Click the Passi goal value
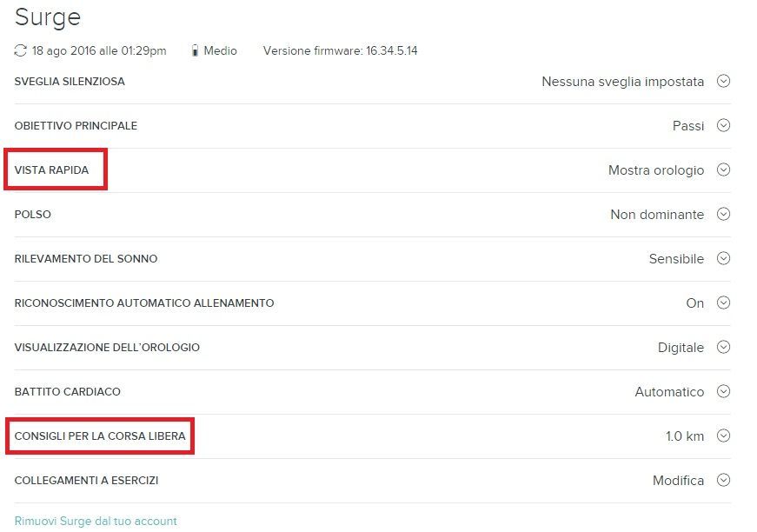The height and width of the screenshot is (532, 757). [x=688, y=126]
